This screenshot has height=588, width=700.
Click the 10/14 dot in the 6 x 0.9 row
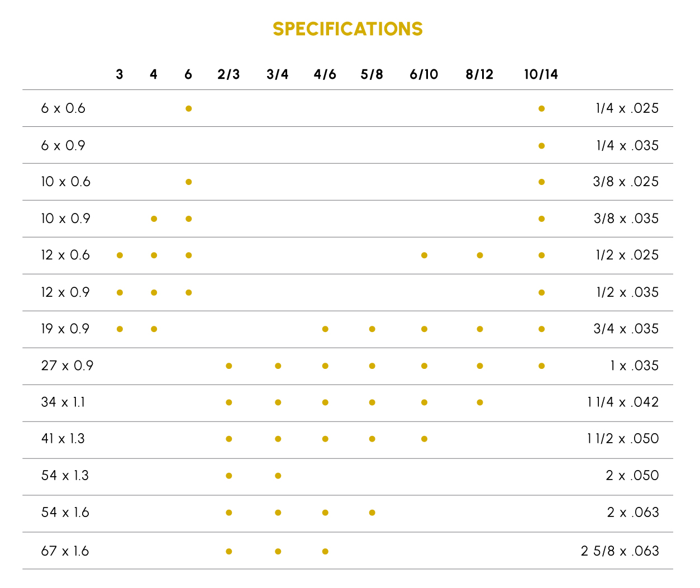click(541, 146)
